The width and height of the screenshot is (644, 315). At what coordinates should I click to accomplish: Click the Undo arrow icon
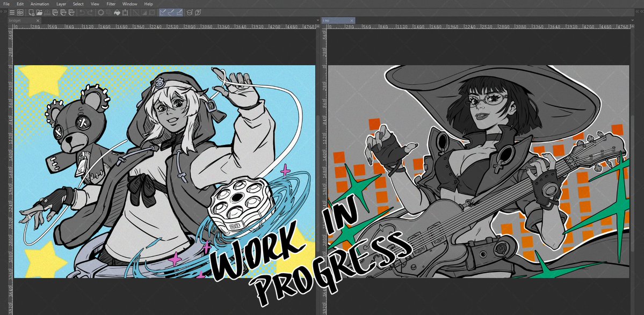[82, 13]
